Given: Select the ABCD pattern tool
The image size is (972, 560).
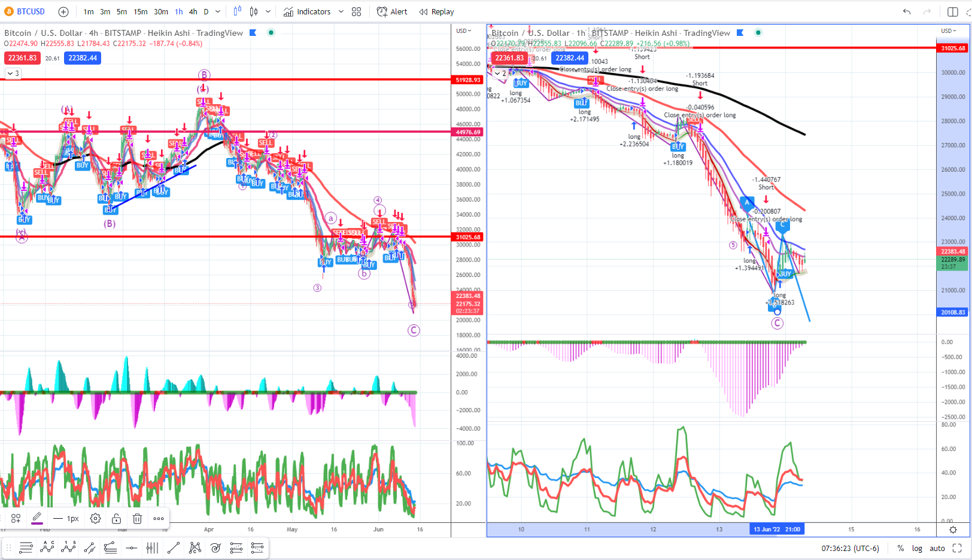Looking at the screenshot, I should (x=195, y=547).
